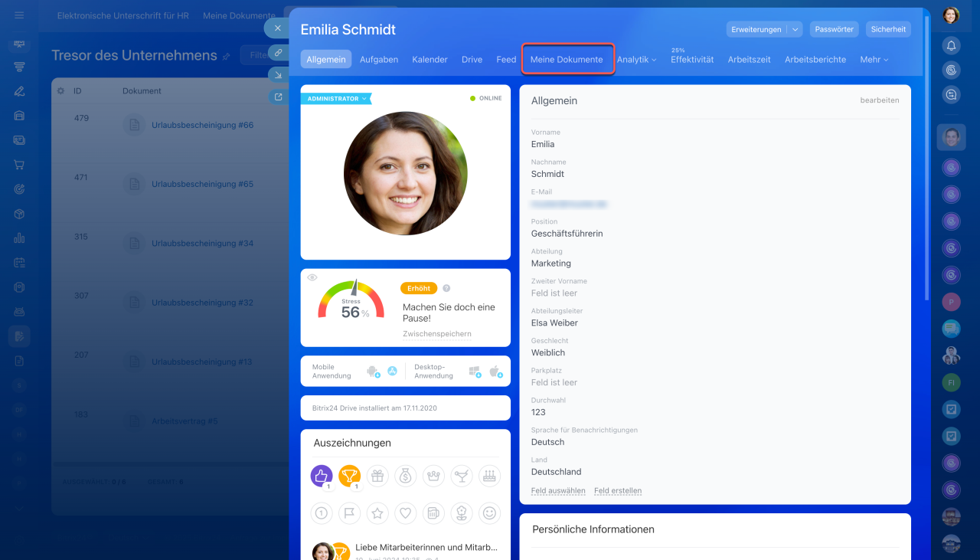980x560 pixels.
Task: Download the App Store mobile app
Action: [392, 372]
